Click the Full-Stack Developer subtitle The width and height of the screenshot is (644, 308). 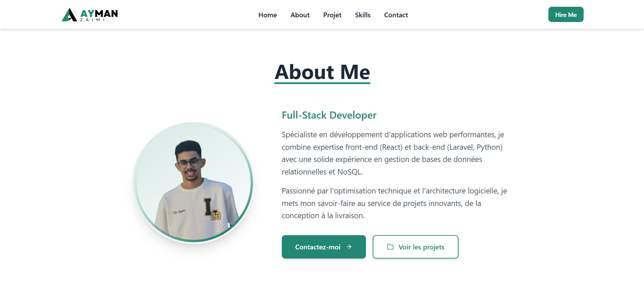[x=329, y=115]
